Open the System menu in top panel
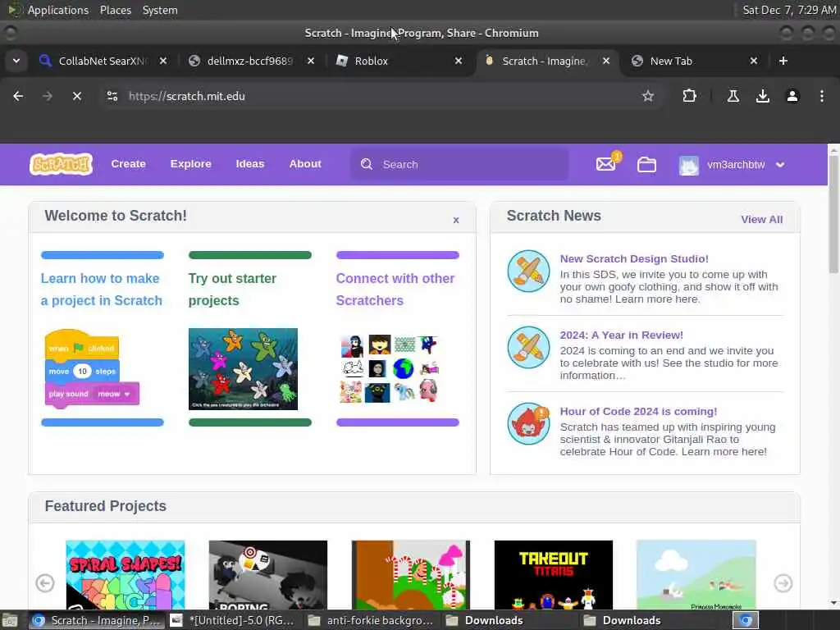 pos(160,10)
